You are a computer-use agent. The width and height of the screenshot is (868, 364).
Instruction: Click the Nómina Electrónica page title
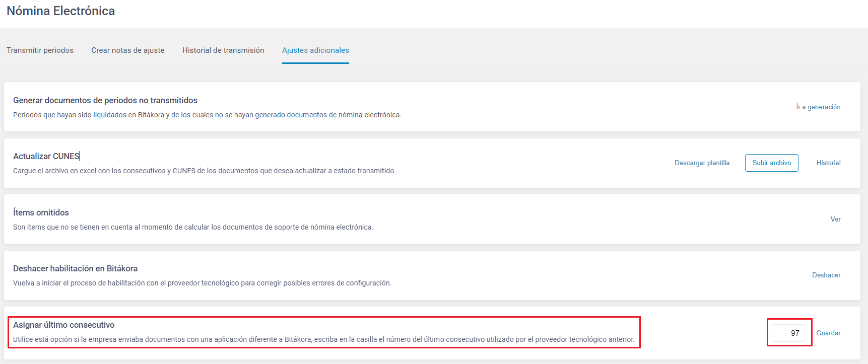(60, 11)
